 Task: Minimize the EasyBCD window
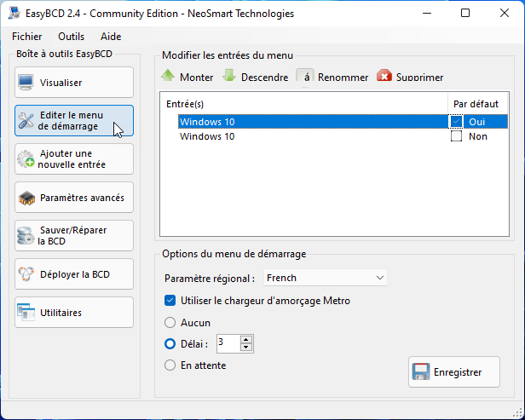[427, 13]
